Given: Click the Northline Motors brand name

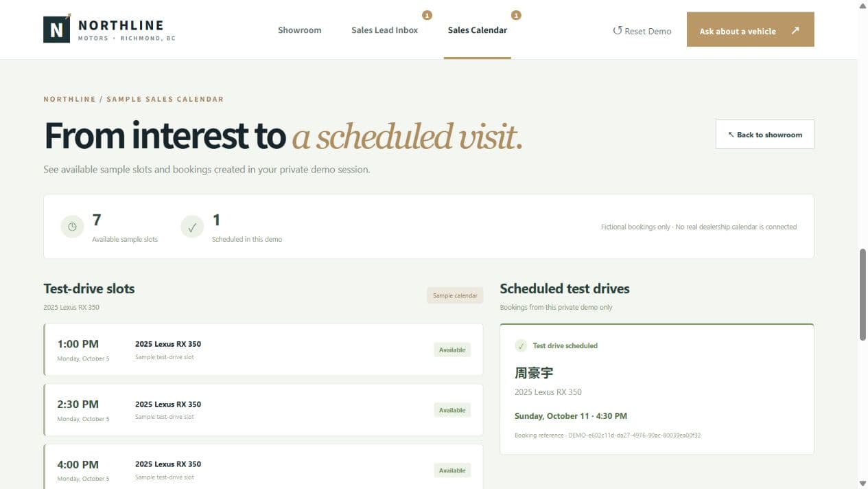Looking at the screenshot, I should coord(127,30).
